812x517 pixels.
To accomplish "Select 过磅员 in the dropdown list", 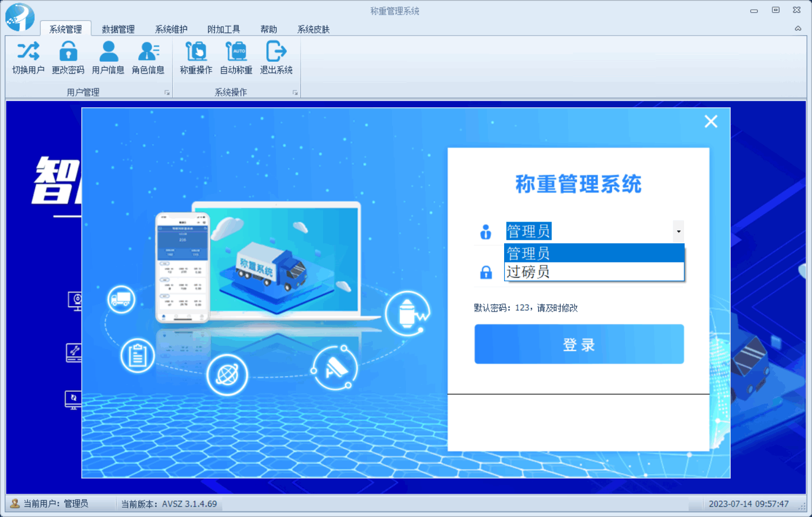I will (594, 272).
